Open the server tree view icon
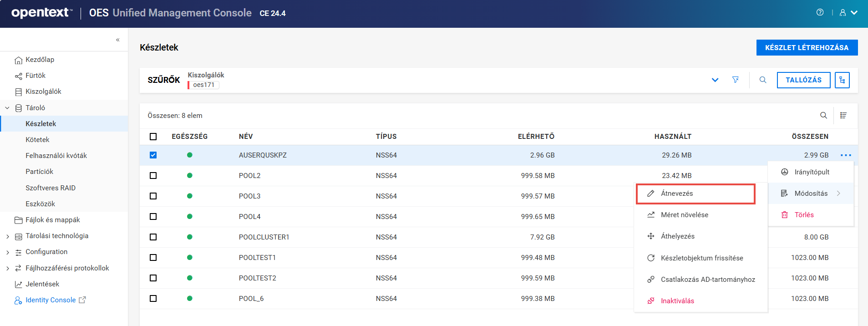868x326 pixels. [x=842, y=80]
